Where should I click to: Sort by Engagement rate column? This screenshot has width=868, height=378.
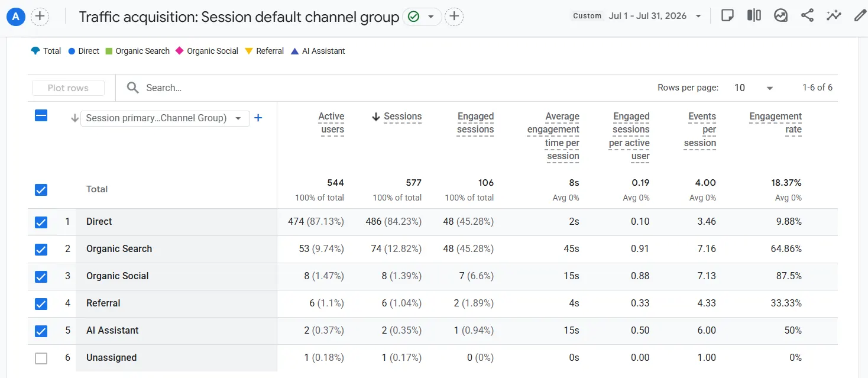775,123
